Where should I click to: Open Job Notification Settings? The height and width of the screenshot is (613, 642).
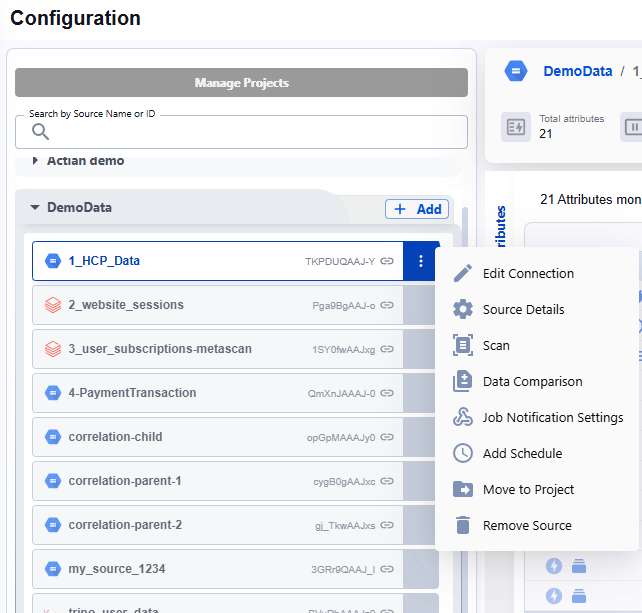coord(552,417)
